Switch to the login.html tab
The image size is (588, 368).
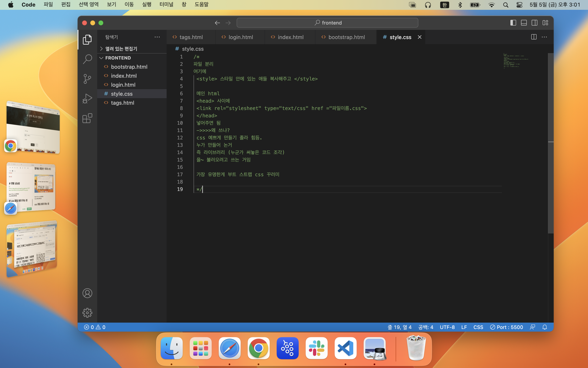tap(240, 37)
